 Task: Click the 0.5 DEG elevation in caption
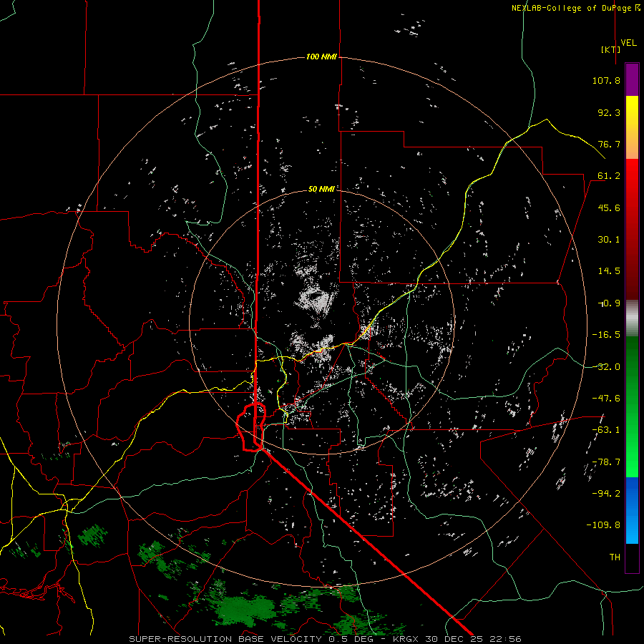coord(353,639)
